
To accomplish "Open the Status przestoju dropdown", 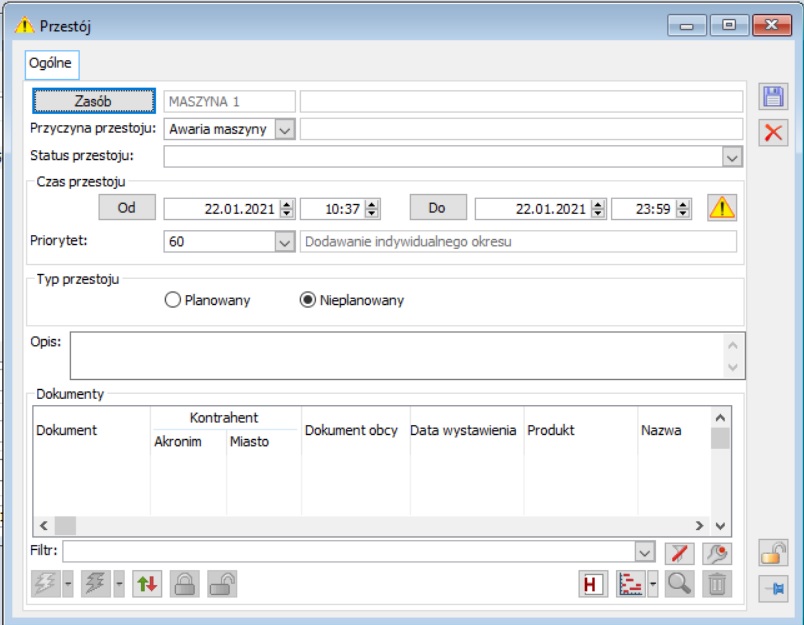I will click(732, 157).
